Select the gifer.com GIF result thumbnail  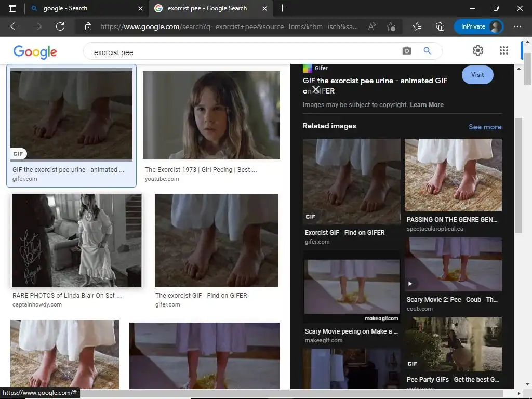pyautogui.click(x=71, y=114)
